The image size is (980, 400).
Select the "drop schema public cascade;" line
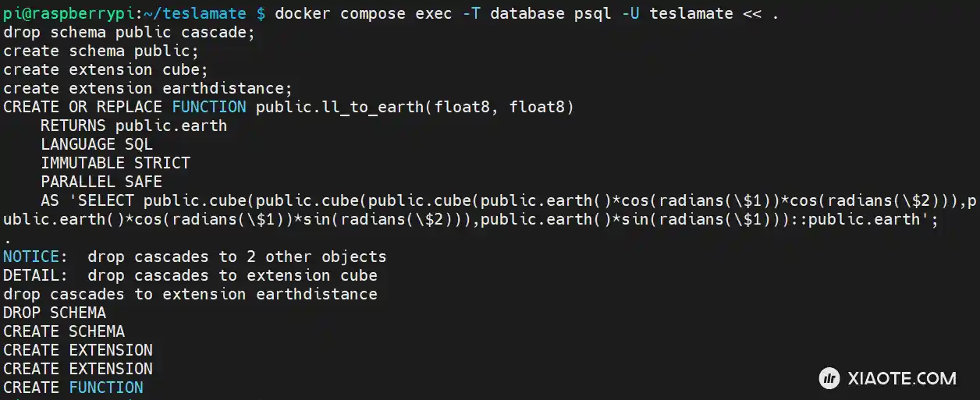pyautogui.click(x=129, y=32)
